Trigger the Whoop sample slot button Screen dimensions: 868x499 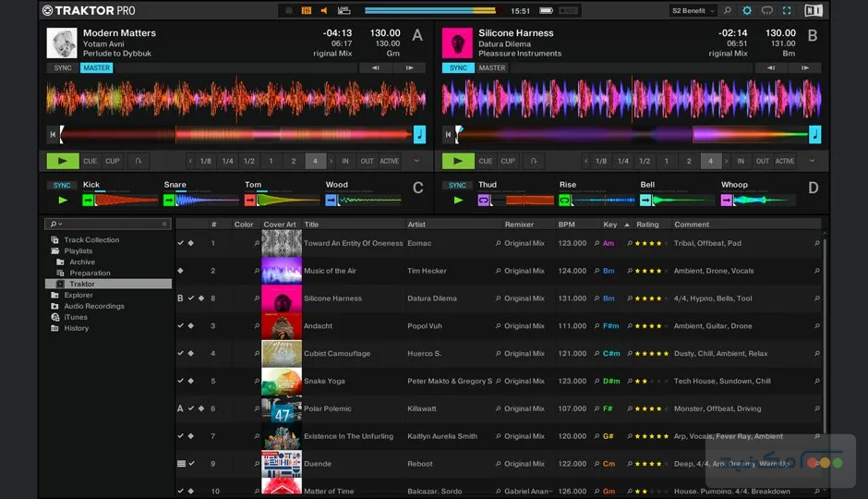point(727,200)
